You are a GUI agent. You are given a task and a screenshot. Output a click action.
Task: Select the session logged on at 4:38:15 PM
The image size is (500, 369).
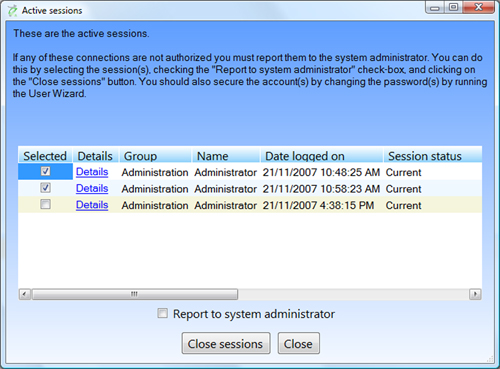click(45, 204)
